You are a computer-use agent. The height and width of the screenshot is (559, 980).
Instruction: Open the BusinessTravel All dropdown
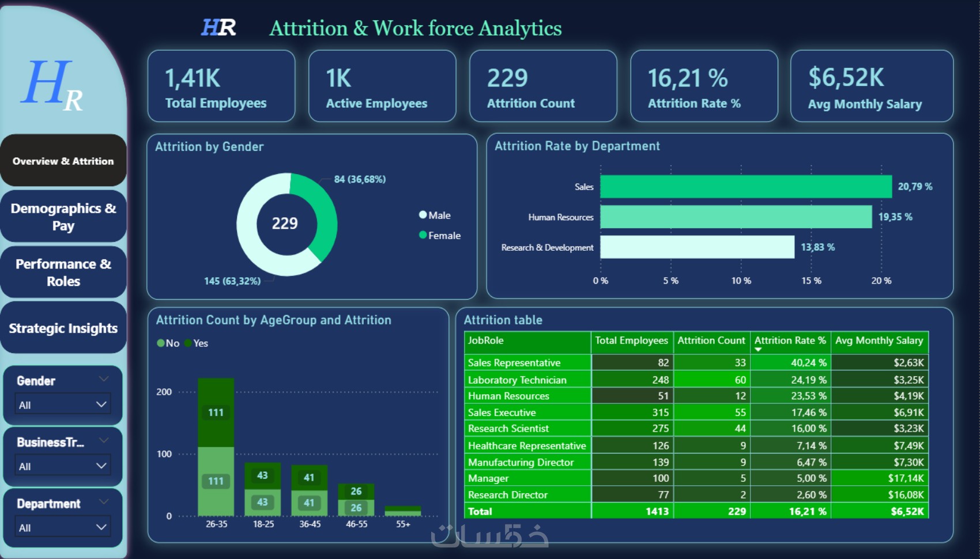coord(63,466)
